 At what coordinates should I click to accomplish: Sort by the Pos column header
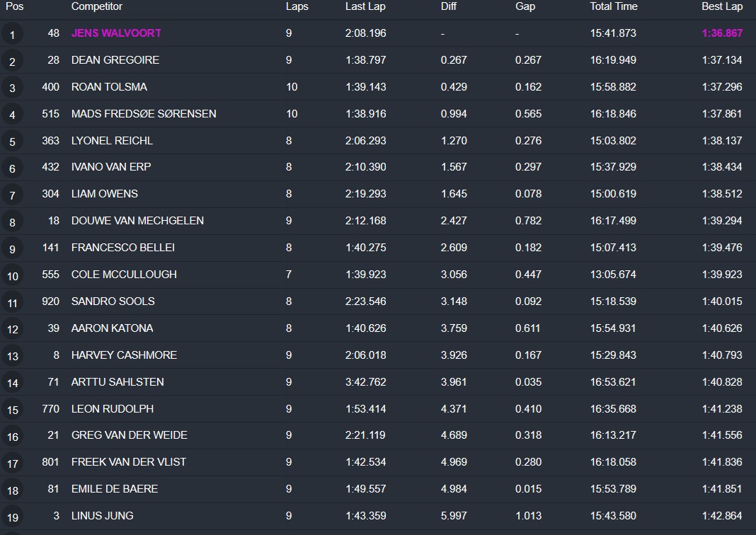(x=15, y=6)
